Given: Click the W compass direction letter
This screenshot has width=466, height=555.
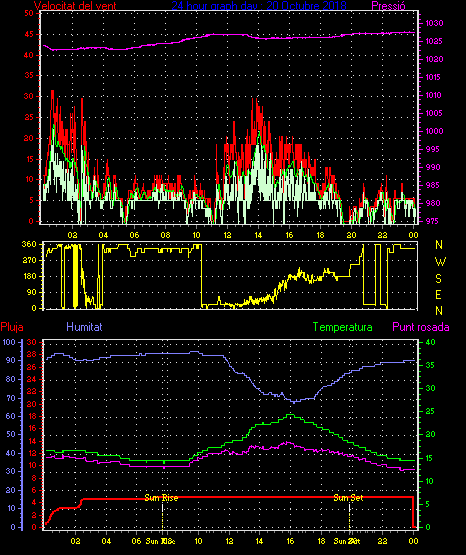Looking at the screenshot, I should 440,262.
